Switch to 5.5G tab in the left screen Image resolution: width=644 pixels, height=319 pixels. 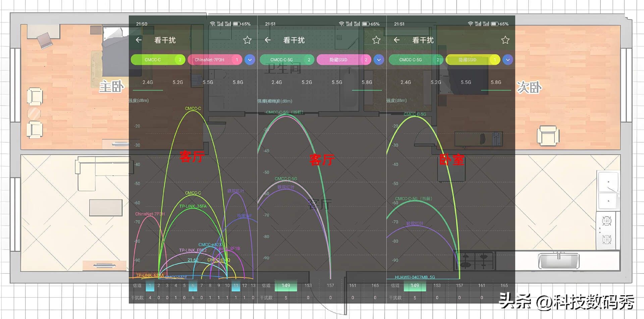208,82
